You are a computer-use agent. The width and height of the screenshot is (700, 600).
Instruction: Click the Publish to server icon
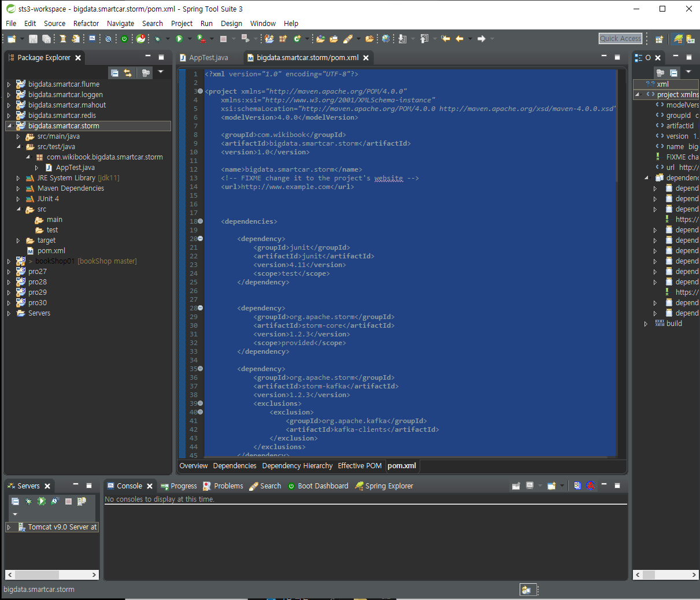(82, 501)
